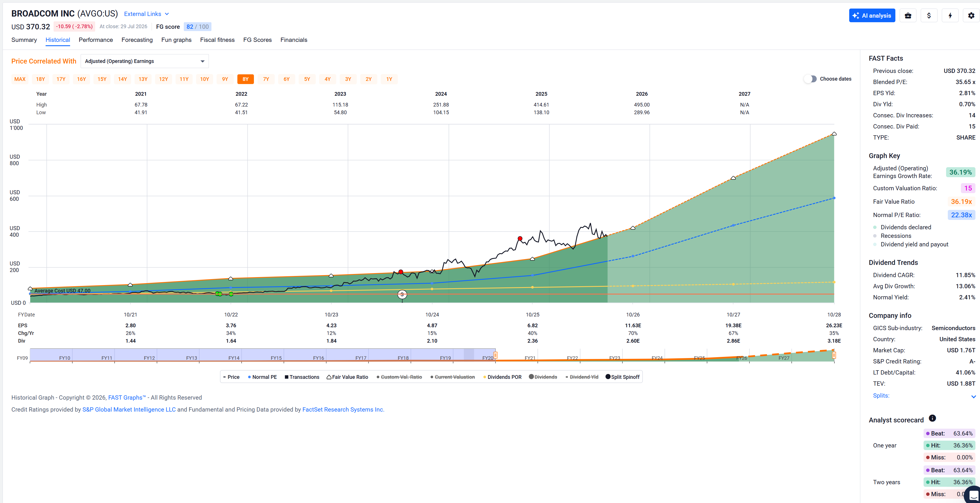Open the Forecasting tab
Screen dimensions: 980x503
(137, 40)
